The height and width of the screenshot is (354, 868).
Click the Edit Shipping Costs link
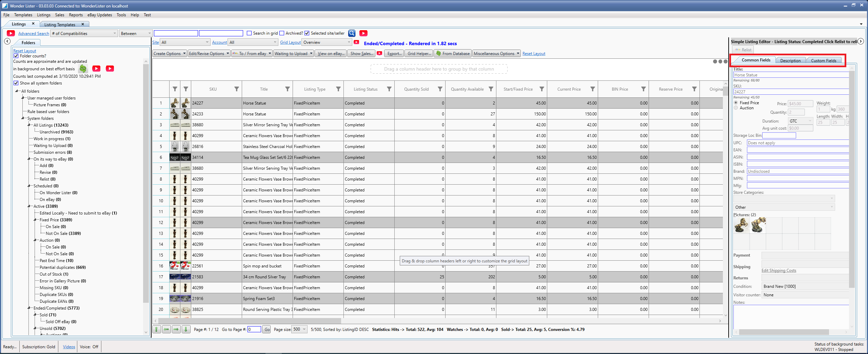click(778, 271)
